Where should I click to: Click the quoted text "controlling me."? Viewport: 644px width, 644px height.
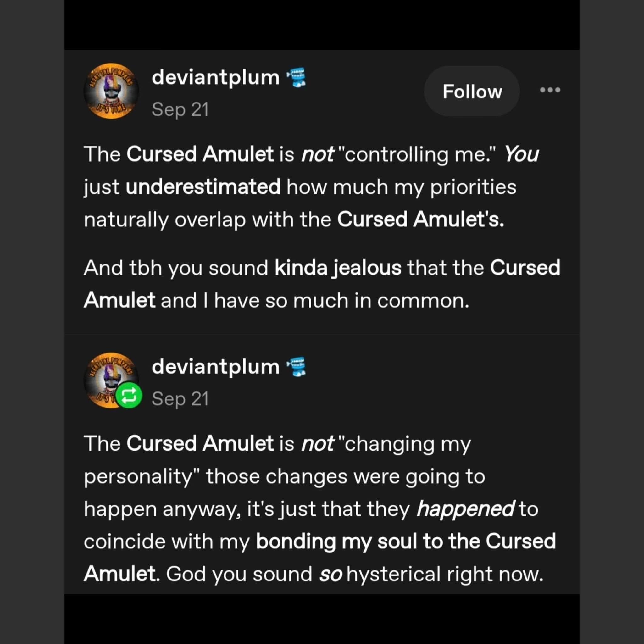point(416,155)
